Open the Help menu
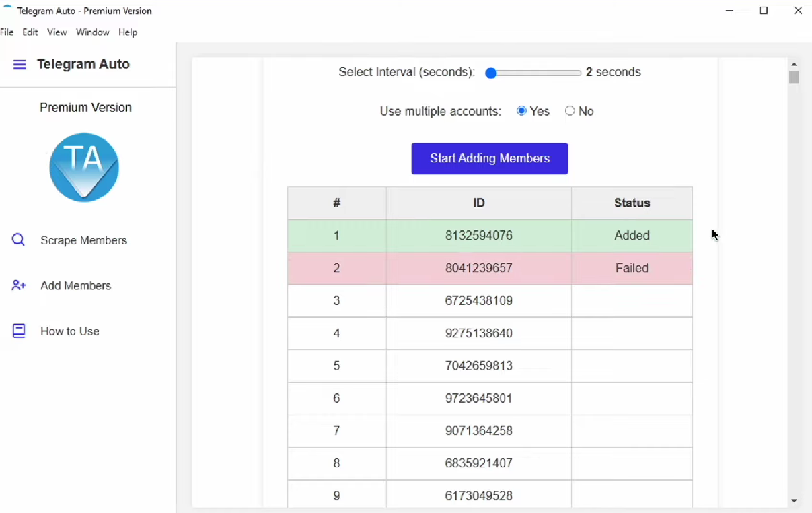The height and width of the screenshot is (513, 812). coord(128,32)
